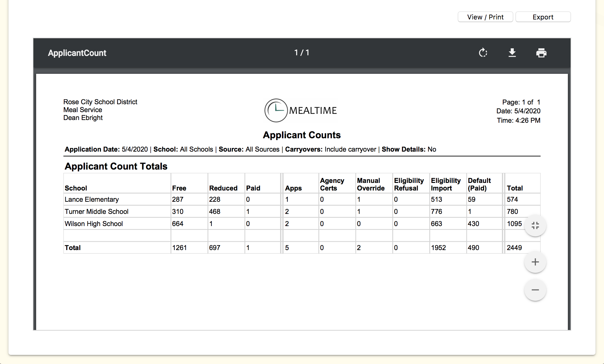Viewport: 604px width, 364px height.
Task: Click the fit to page button
Action: (535, 225)
